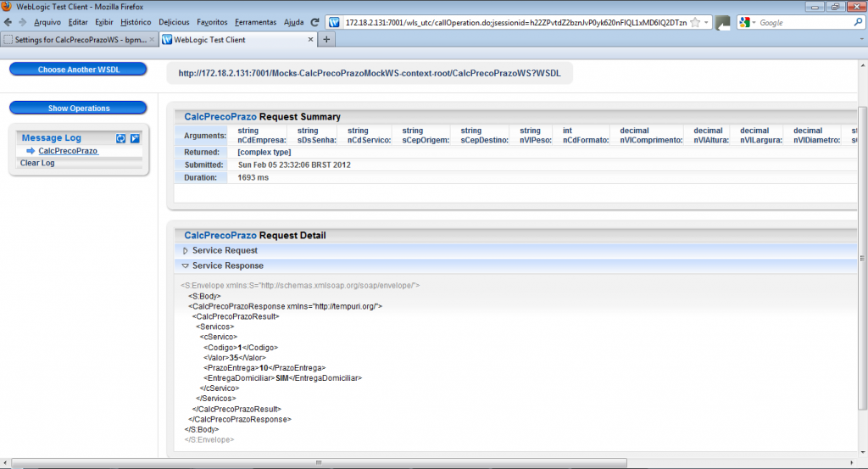Click the horizontal scrollbar right arrow

852,462
